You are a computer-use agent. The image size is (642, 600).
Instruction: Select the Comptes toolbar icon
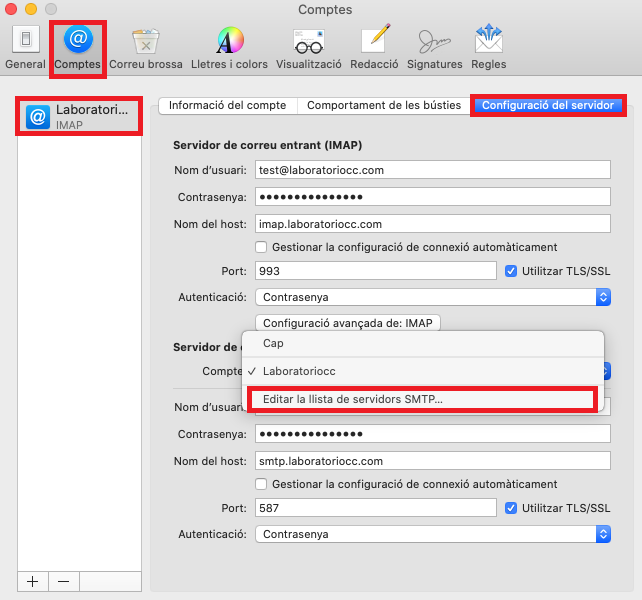click(78, 47)
